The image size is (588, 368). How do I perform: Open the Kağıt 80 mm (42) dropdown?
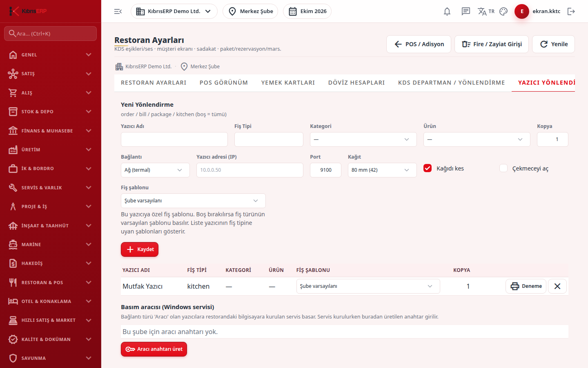pyautogui.click(x=382, y=170)
